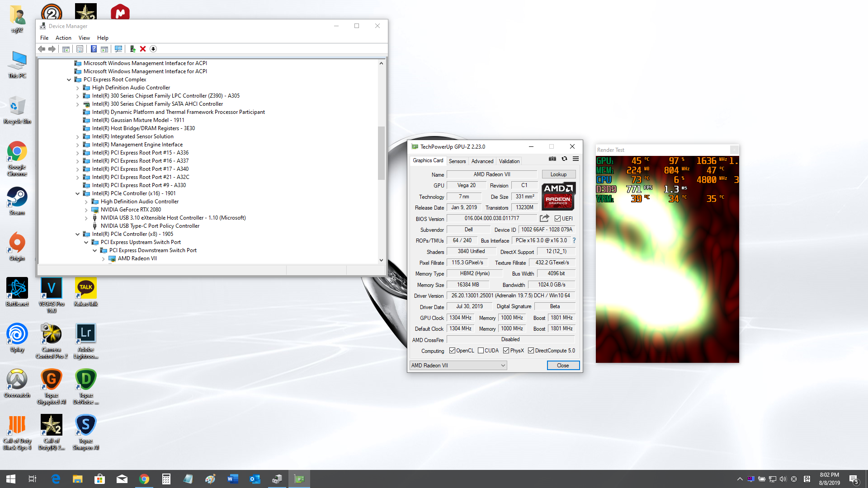Click the Back arrow in Device Manager toolbar
Viewport: 868px width, 488px height.
click(x=42, y=49)
